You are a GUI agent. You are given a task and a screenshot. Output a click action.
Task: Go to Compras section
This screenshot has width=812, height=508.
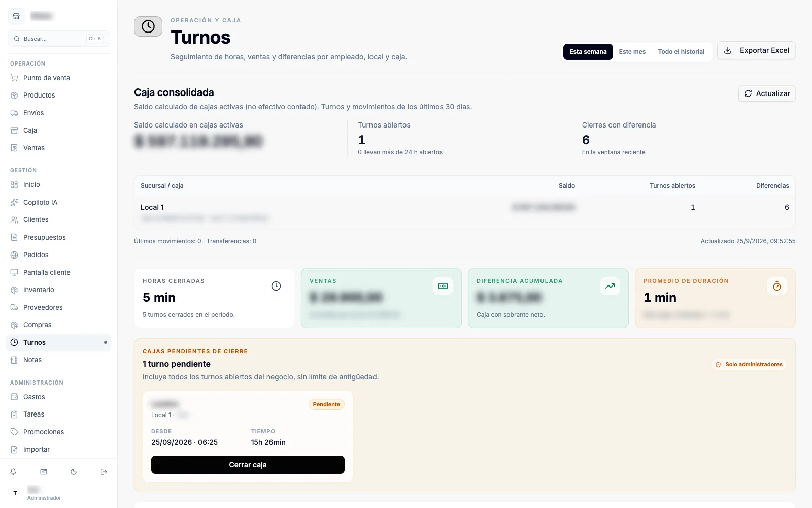click(59, 325)
